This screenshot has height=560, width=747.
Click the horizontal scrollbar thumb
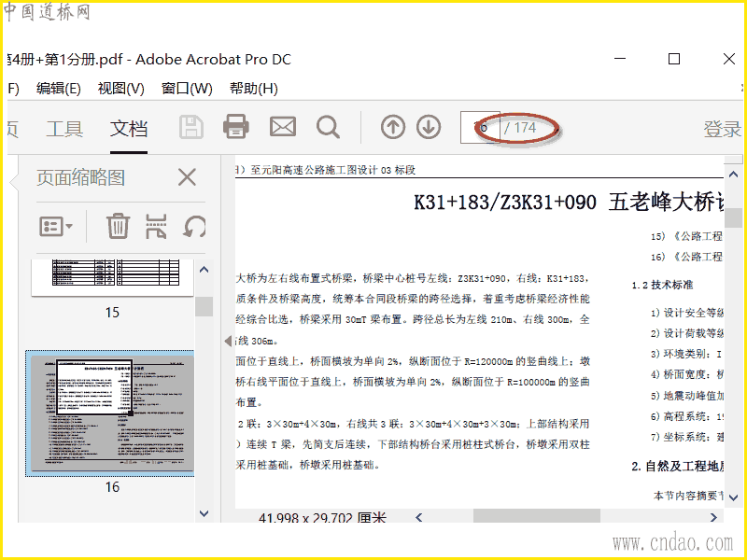click(x=536, y=516)
